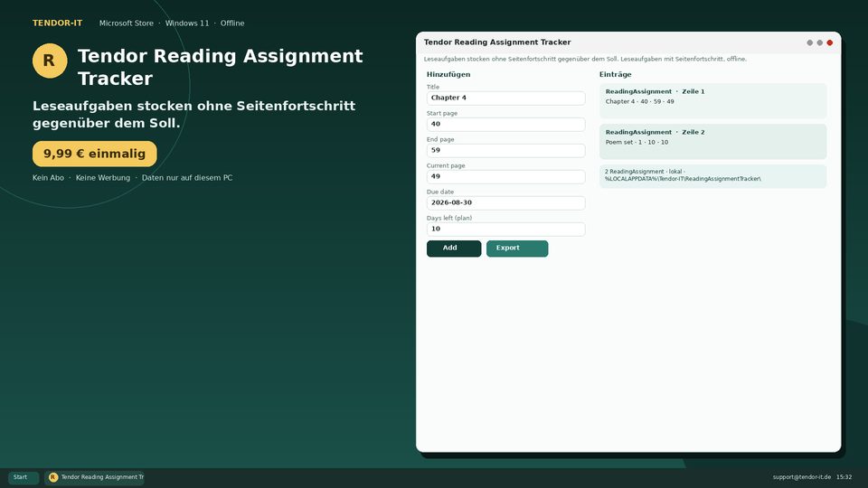Click the Current page field showing 49

505,176
